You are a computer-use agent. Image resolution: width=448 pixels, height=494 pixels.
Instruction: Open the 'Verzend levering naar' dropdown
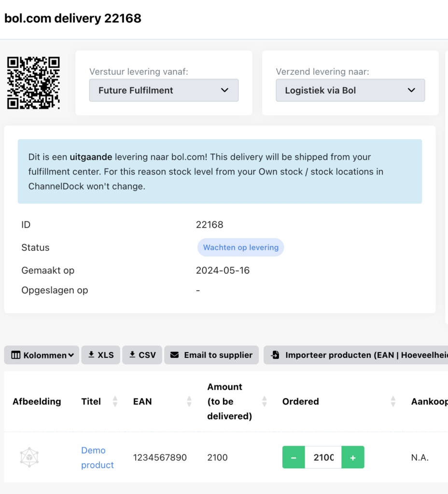pos(350,90)
